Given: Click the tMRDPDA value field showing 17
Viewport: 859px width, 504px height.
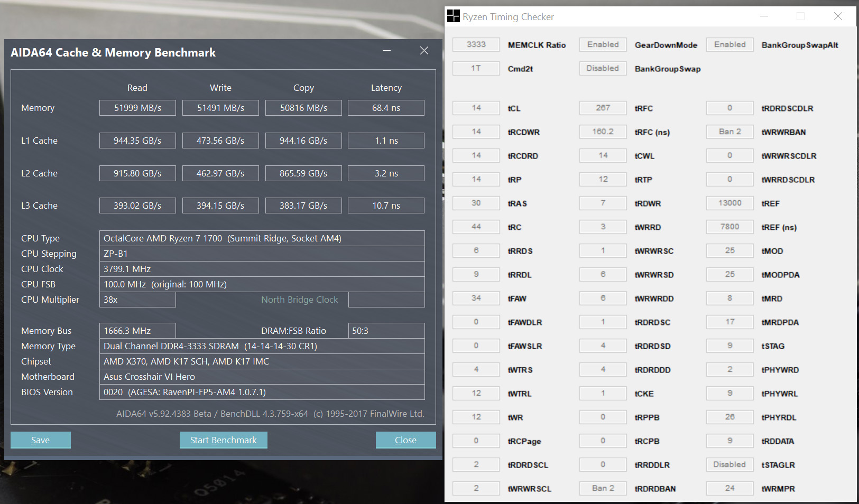Looking at the screenshot, I should point(730,322).
